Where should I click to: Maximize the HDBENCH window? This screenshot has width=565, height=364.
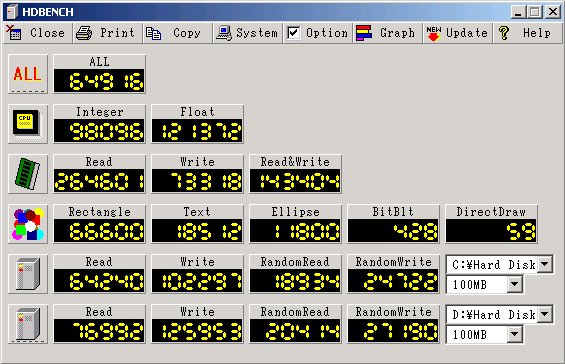pyautogui.click(x=535, y=12)
